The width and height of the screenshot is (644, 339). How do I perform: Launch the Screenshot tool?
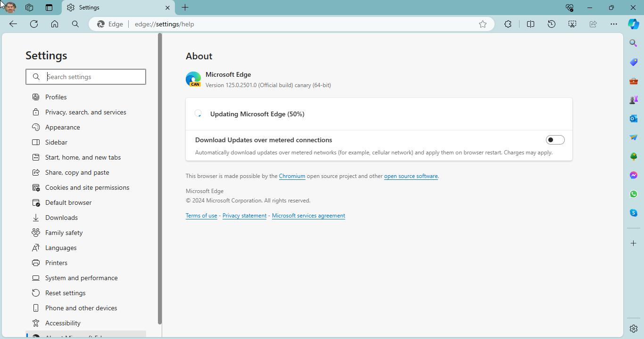pyautogui.click(x=572, y=24)
